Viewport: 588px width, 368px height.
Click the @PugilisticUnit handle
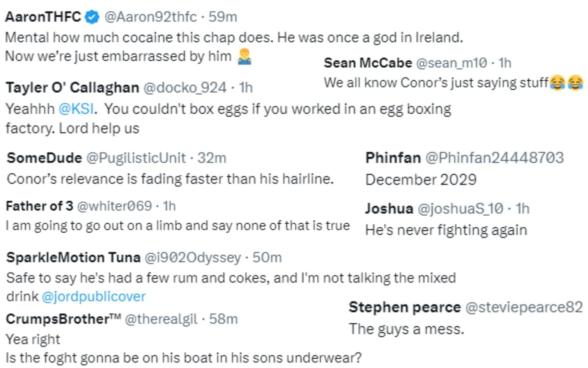[x=136, y=158]
